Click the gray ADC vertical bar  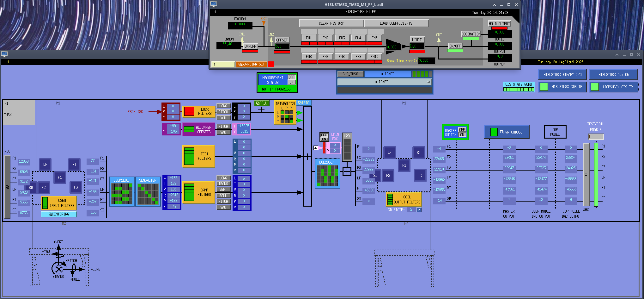7,187
